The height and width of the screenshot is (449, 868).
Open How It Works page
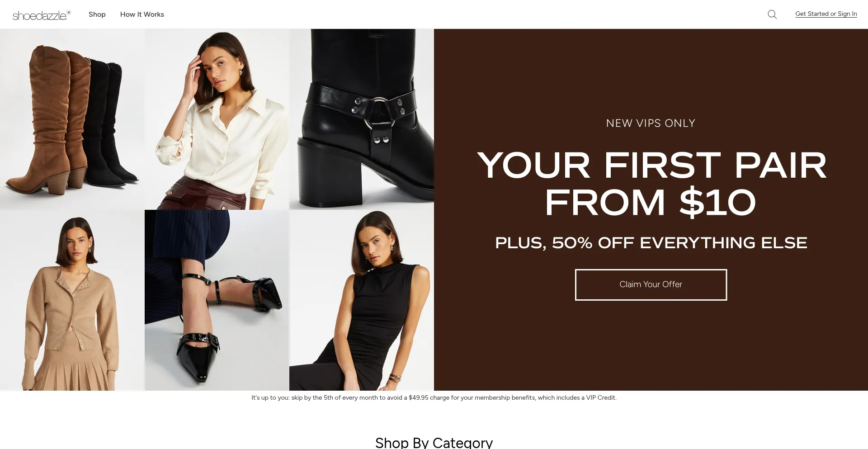click(142, 14)
